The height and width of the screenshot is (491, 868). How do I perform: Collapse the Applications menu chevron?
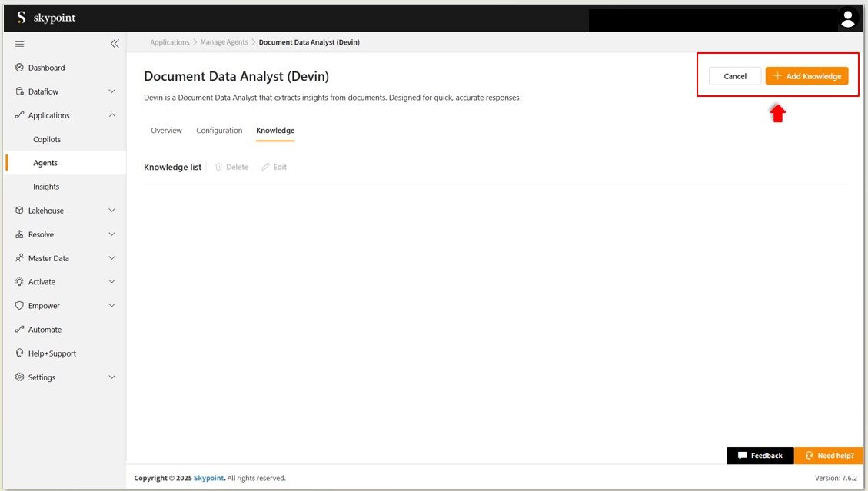pos(111,115)
